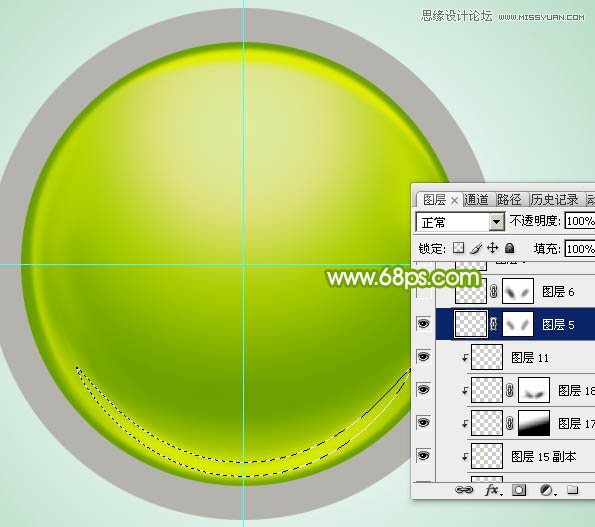
Task: Select layer name 图层 6
Action: (558, 292)
